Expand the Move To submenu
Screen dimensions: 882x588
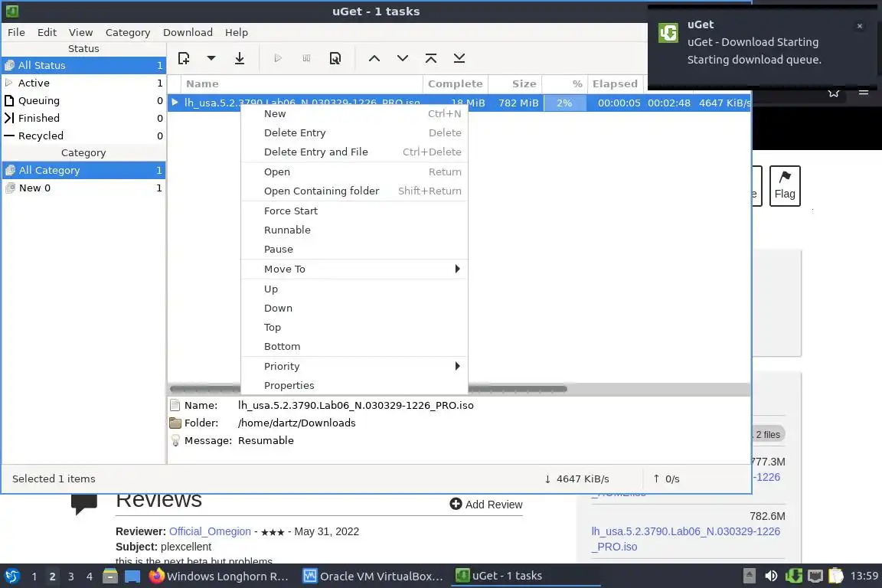point(354,269)
